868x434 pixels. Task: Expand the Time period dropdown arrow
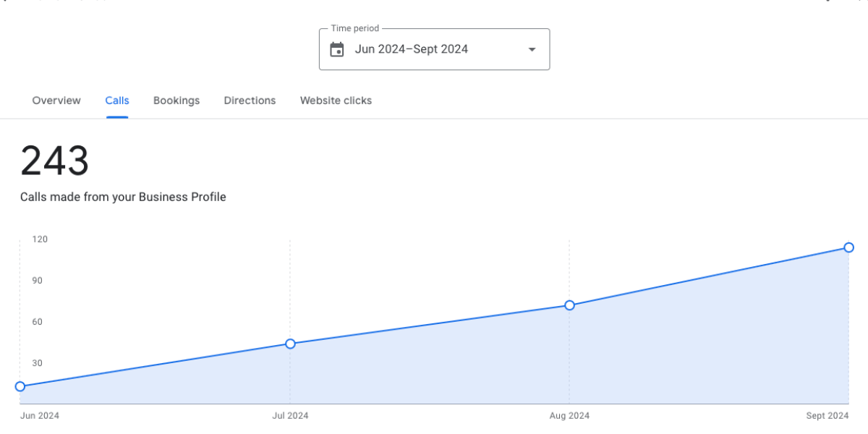(x=532, y=49)
